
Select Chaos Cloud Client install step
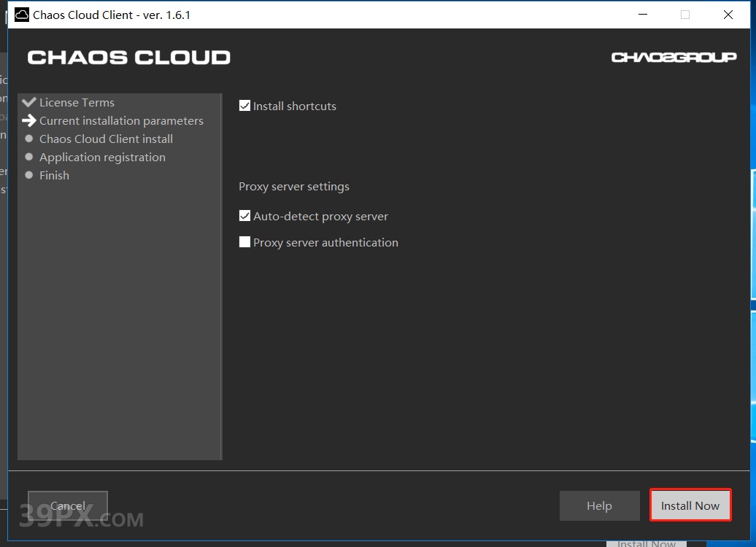click(106, 139)
